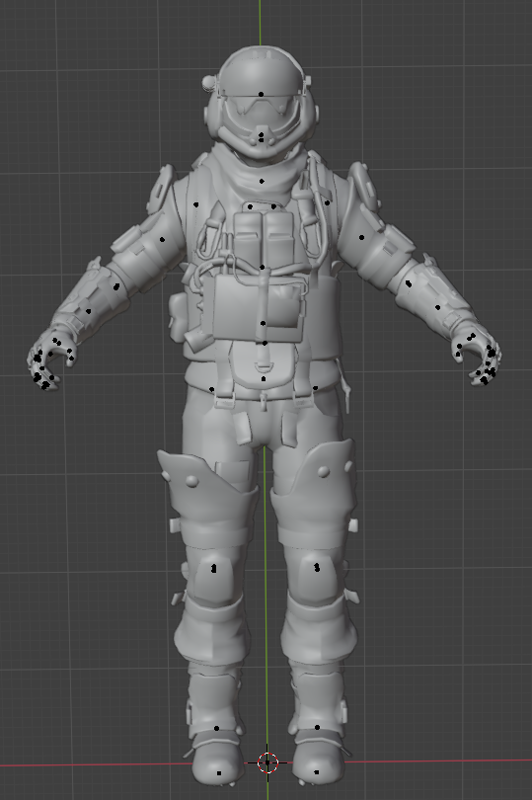The height and width of the screenshot is (800, 532).
Task: Select the point at the screen-right ankle
Action: click(317, 728)
